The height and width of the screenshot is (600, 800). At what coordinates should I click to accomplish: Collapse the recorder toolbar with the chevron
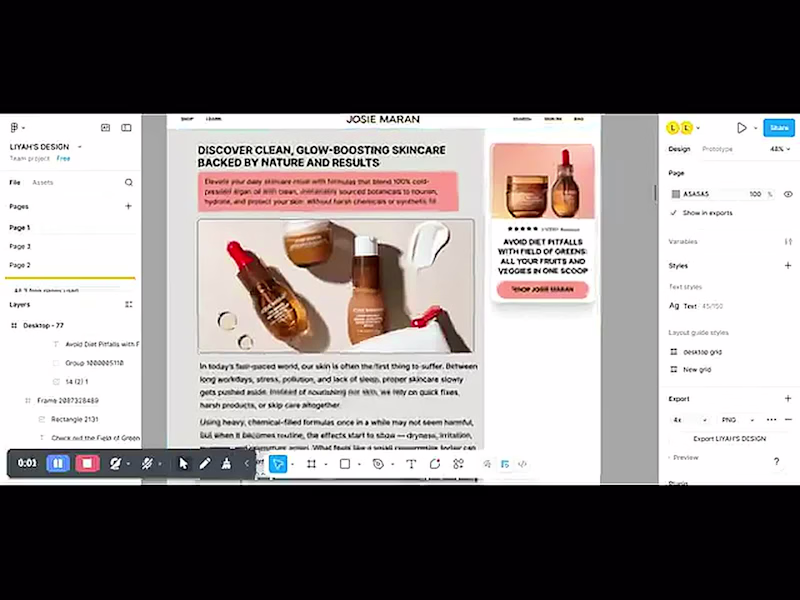247,463
